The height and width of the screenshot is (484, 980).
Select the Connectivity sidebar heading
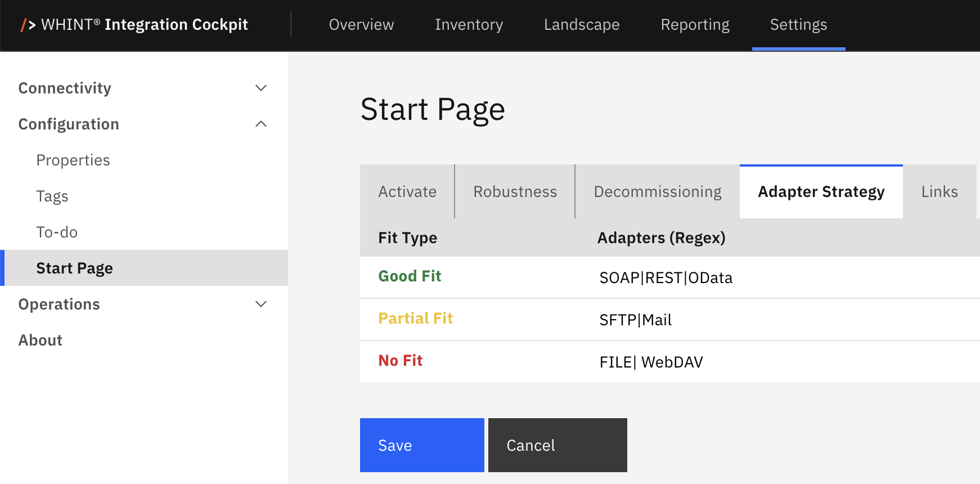(65, 88)
